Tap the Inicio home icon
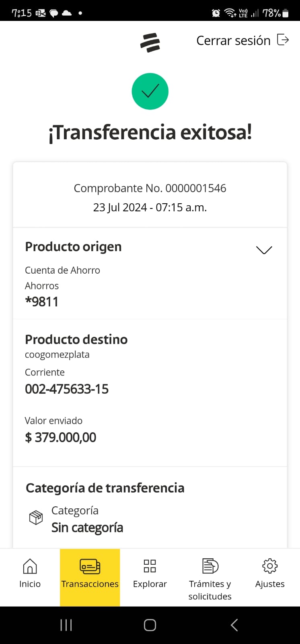 click(30, 566)
